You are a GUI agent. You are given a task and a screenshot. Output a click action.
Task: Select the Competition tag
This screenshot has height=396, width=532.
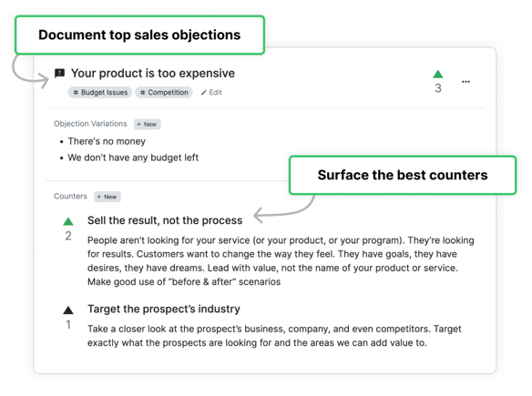tap(164, 93)
